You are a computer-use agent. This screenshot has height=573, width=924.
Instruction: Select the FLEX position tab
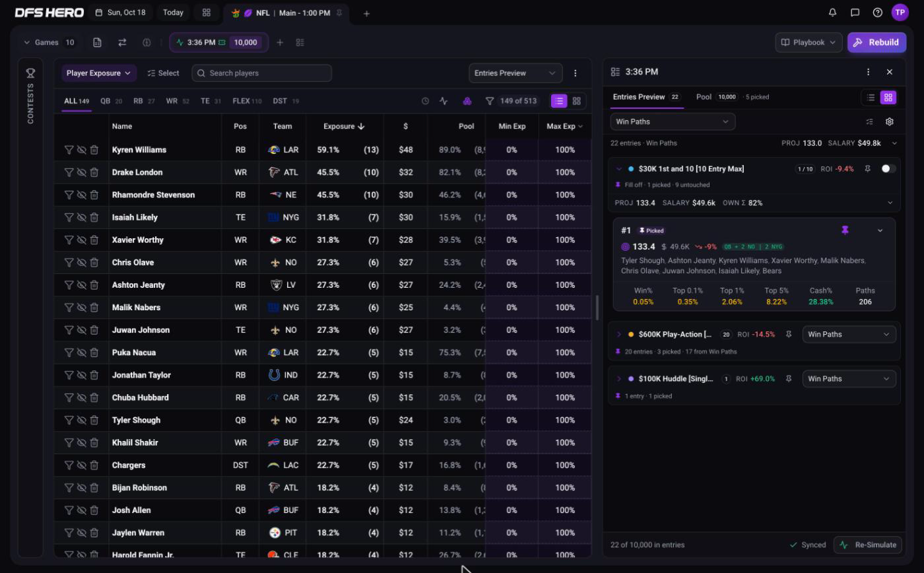coord(247,101)
